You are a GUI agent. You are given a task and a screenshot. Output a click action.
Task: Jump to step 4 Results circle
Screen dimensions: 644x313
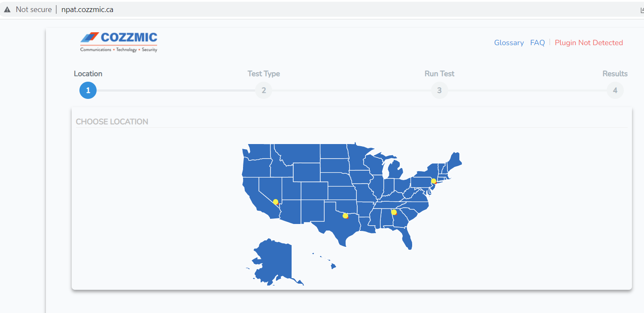coord(615,90)
